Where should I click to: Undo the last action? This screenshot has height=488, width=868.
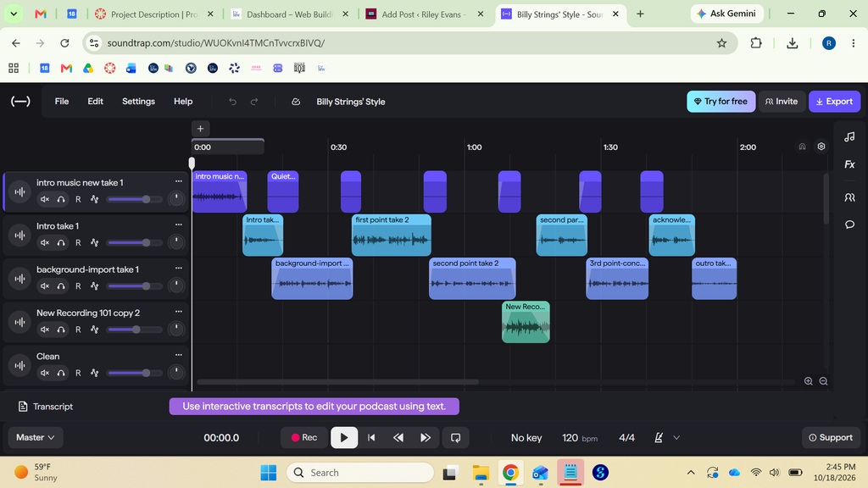click(232, 102)
